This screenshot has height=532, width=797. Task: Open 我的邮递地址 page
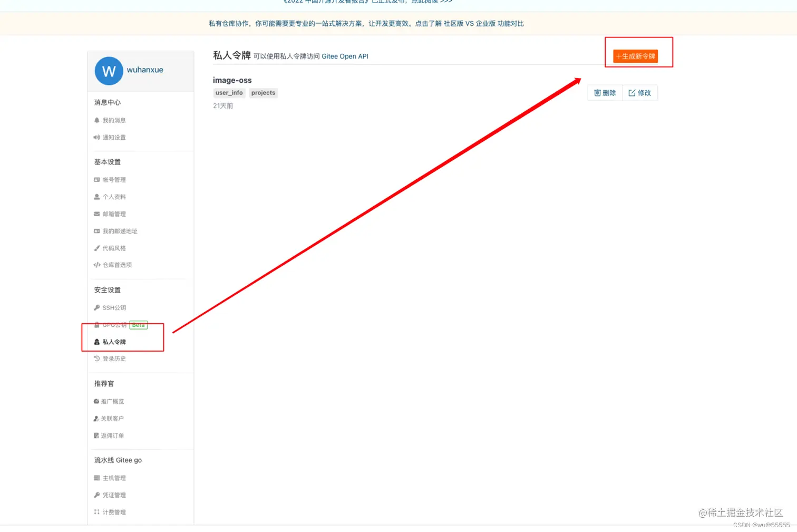click(x=120, y=231)
